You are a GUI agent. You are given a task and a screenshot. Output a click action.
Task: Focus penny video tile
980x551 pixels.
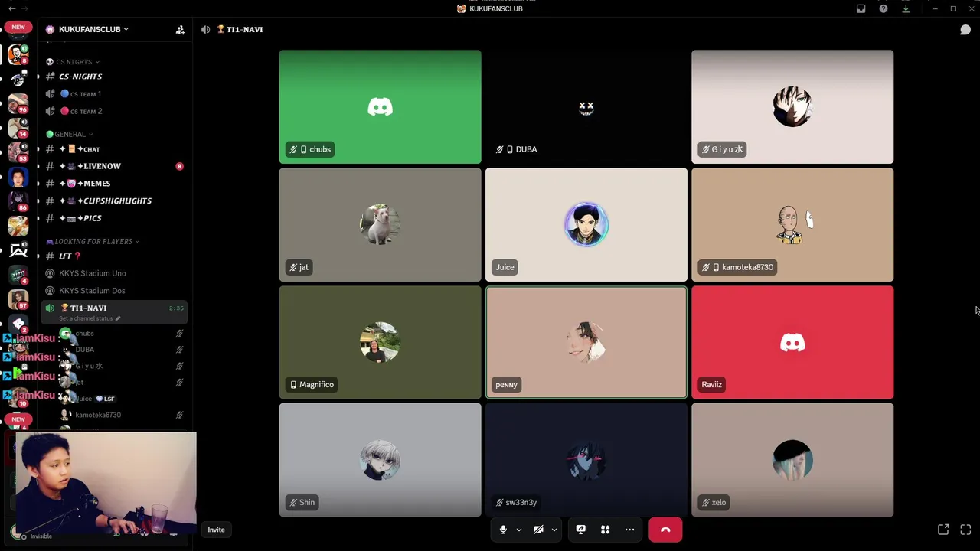586,342
